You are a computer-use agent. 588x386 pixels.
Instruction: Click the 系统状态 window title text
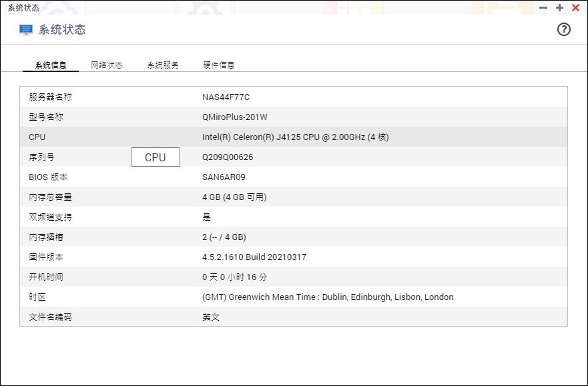pyautogui.click(x=23, y=8)
